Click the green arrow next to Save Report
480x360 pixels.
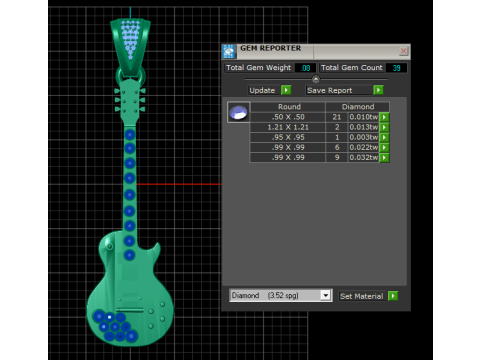pos(378,90)
